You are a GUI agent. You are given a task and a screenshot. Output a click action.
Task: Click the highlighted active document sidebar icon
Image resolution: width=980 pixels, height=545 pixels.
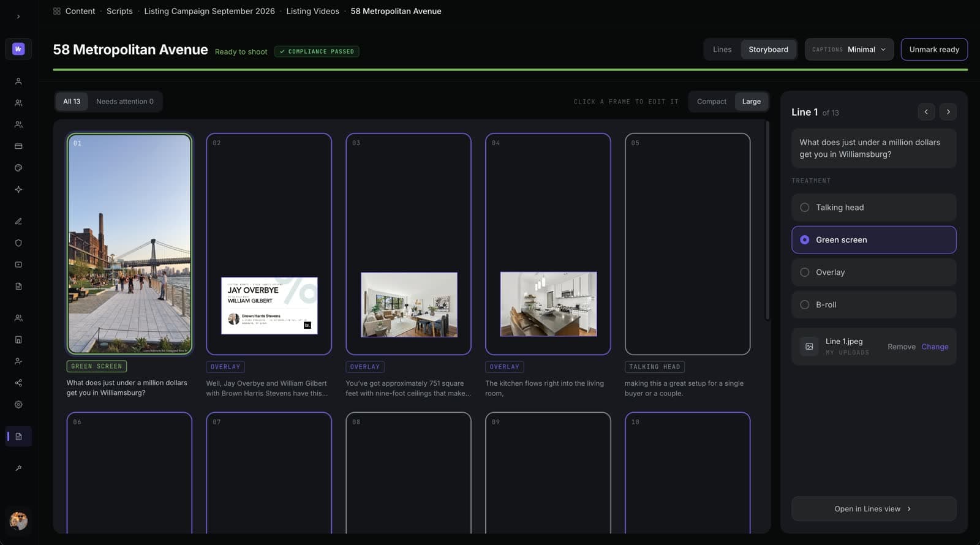[x=18, y=437]
